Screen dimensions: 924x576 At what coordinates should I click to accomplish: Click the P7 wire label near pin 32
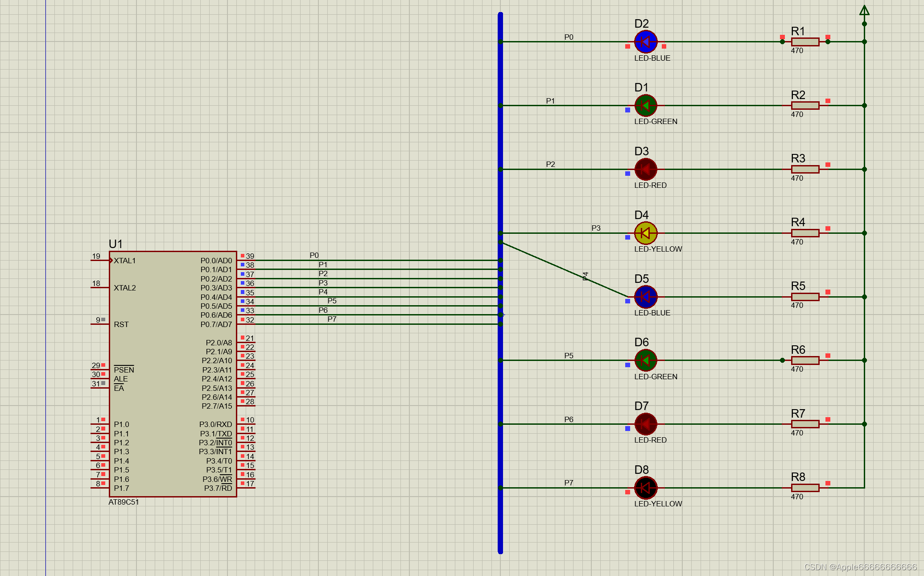(x=332, y=319)
